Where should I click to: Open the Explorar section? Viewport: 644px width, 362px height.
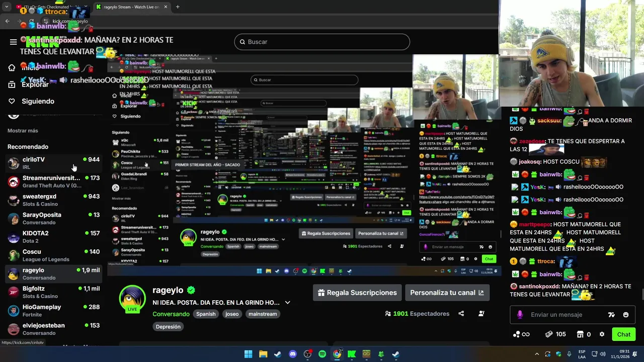pyautogui.click(x=28, y=84)
